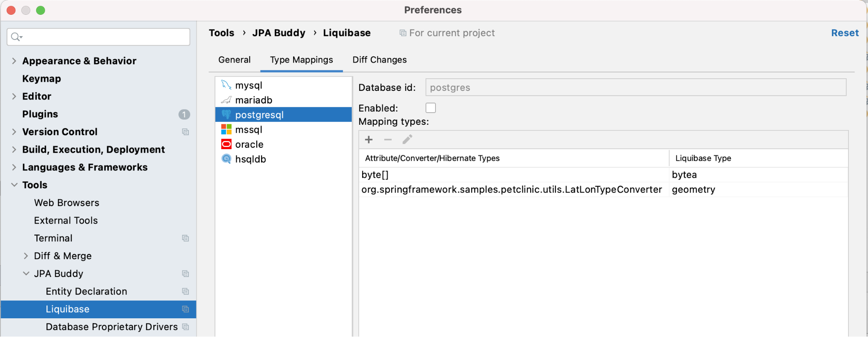This screenshot has height=337, width=868.
Task: Click the mariadb seal icon
Action: click(x=226, y=100)
